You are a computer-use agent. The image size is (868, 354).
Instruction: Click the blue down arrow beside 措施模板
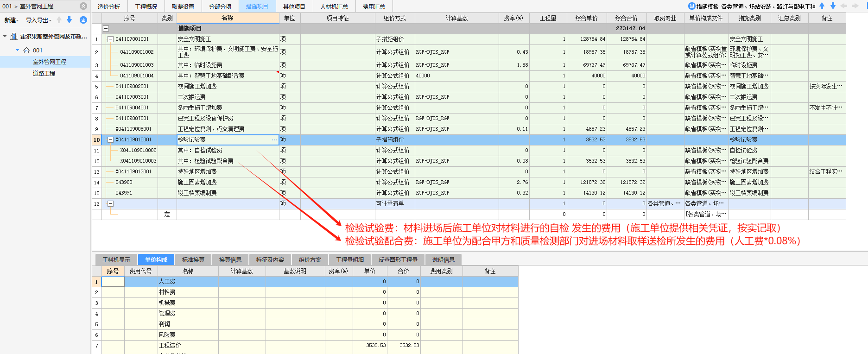(x=833, y=6)
